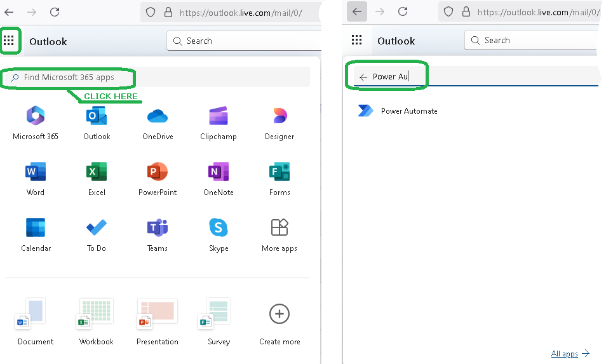Open app launcher grid in right Outlook window

click(357, 40)
